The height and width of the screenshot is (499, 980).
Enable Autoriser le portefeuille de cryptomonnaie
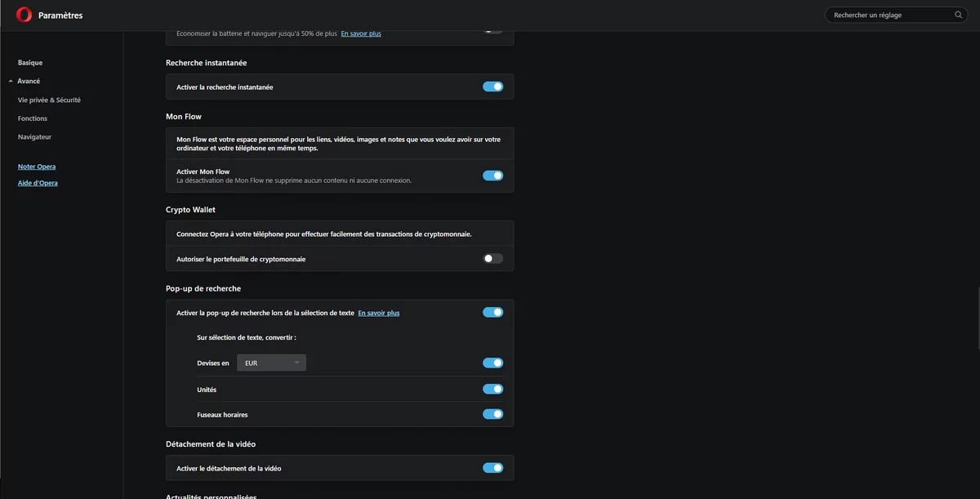tap(493, 259)
